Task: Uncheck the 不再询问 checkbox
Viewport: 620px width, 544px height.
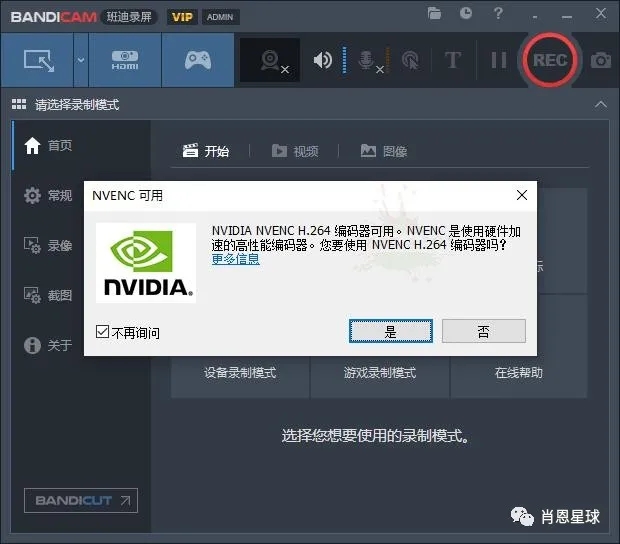Action: (x=102, y=331)
